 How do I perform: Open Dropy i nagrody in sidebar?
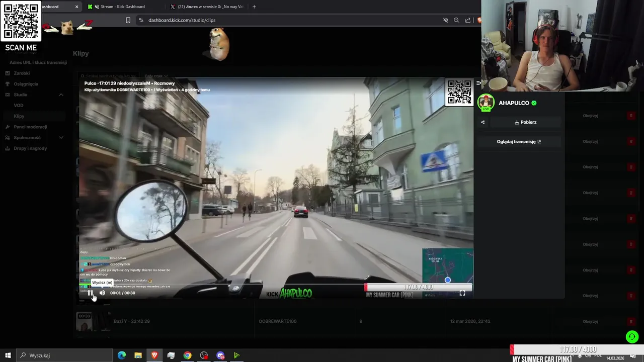[30, 148]
